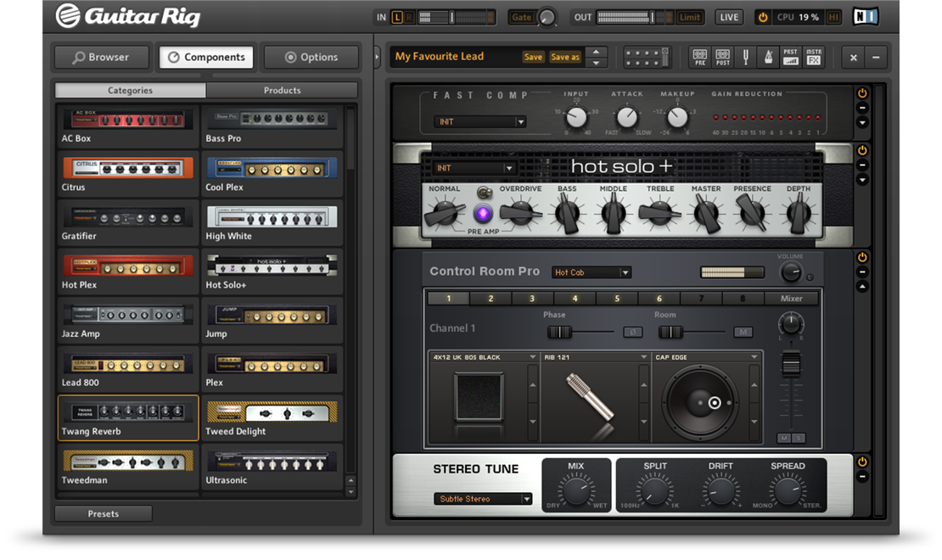Screen dimensions: 942x560
Task: Open the Tuner tool
Action: [746, 57]
